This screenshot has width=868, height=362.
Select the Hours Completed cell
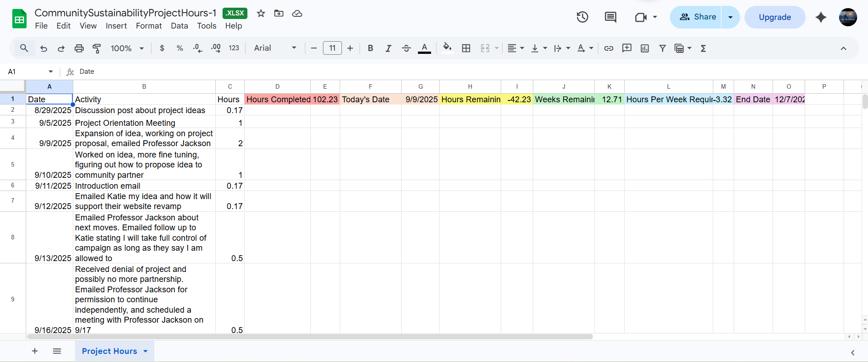tap(278, 99)
